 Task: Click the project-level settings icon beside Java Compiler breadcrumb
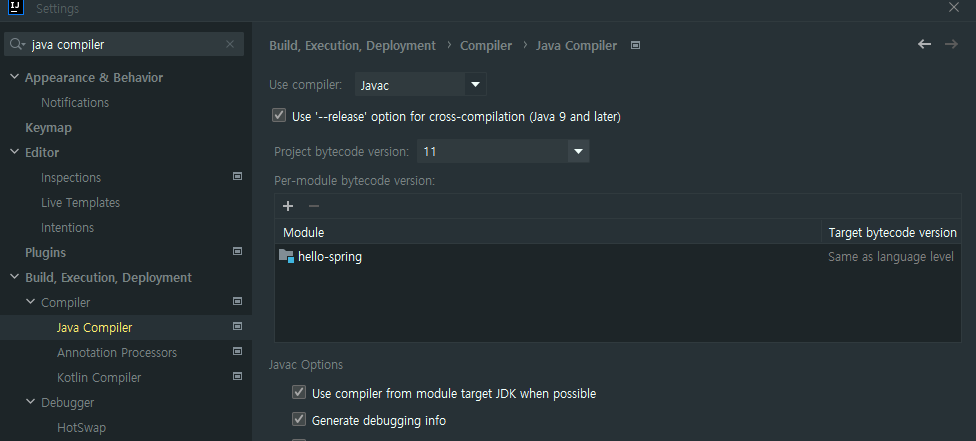[635, 45]
